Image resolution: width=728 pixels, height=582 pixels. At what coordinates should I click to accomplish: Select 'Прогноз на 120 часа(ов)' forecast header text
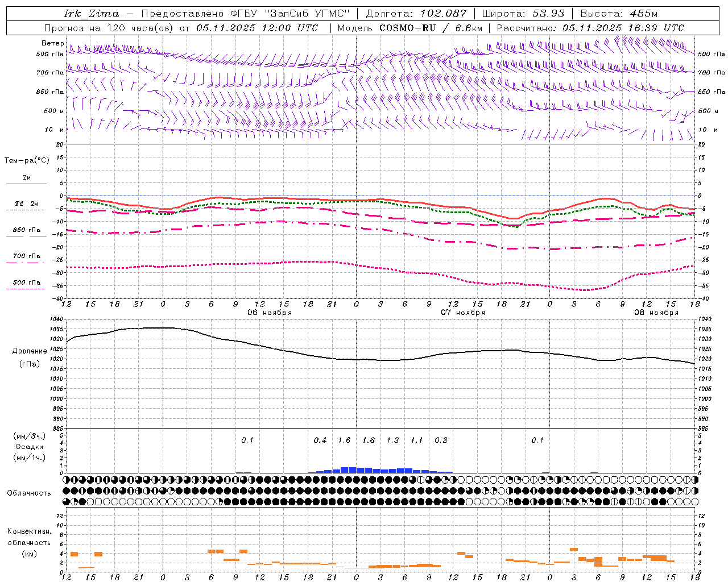tap(109, 28)
